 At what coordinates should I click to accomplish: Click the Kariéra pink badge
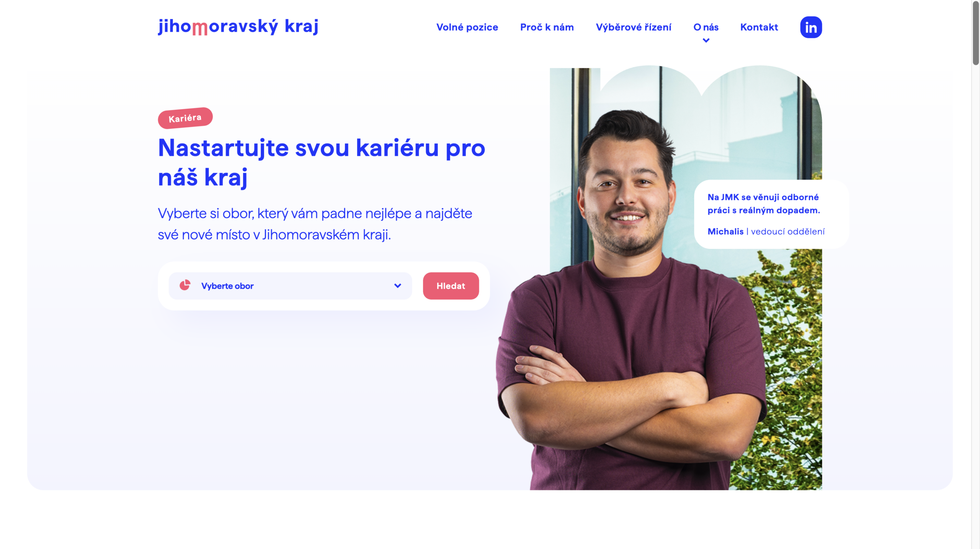pyautogui.click(x=185, y=118)
